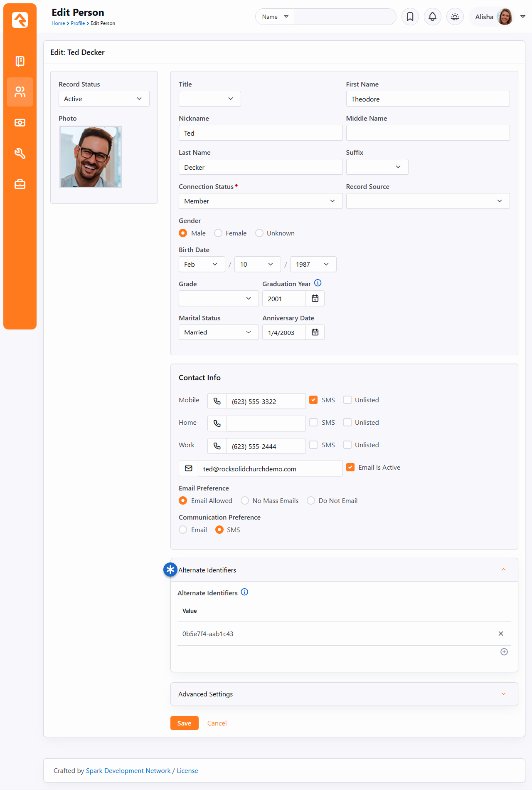Select the Female gender option
This screenshot has width=532, height=790.
click(x=218, y=233)
